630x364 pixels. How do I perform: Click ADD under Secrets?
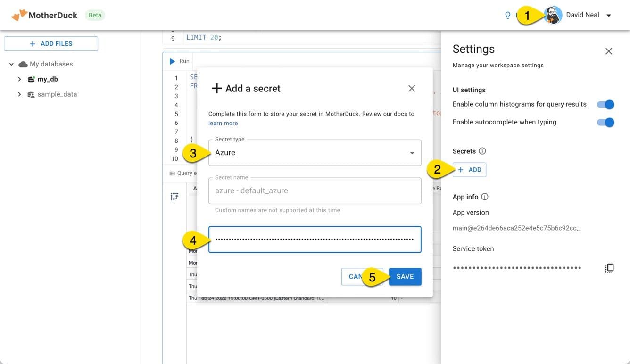[x=469, y=169]
